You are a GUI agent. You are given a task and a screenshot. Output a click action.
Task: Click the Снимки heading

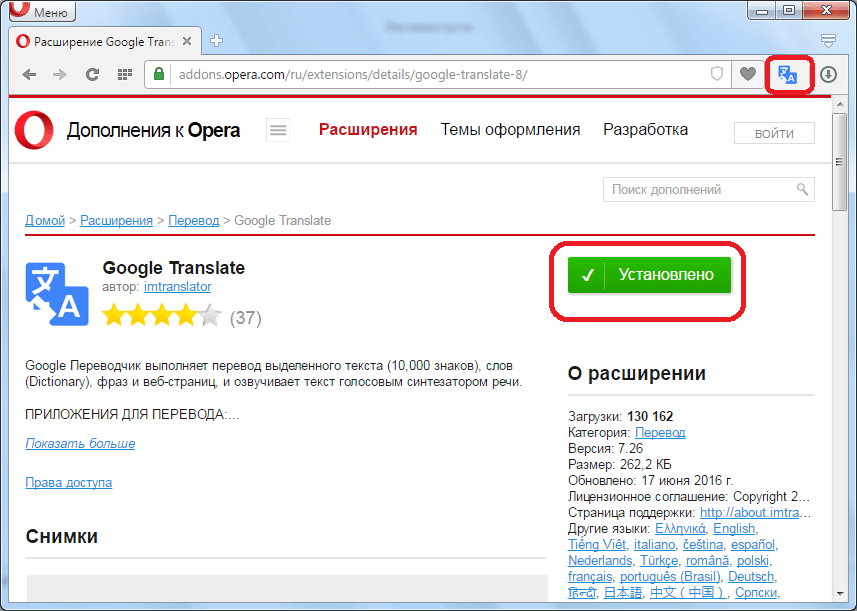[62, 536]
